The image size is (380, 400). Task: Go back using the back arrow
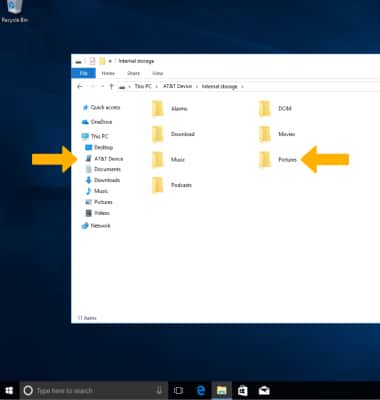click(x=80, y=87)
